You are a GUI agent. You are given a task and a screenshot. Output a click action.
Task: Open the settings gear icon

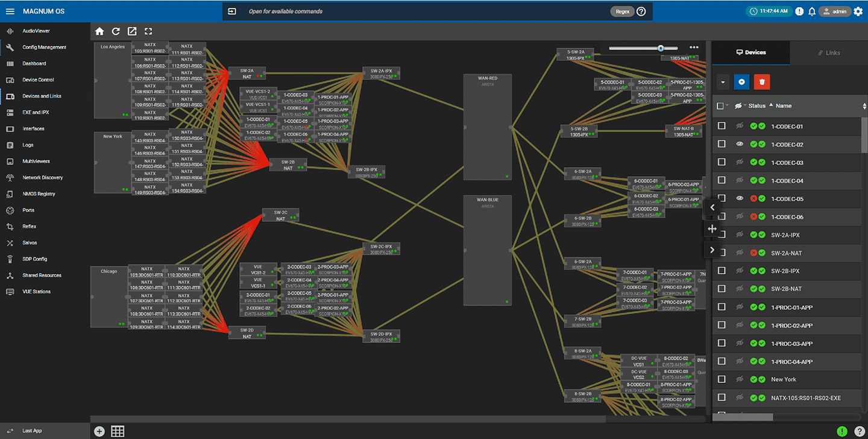858,11
